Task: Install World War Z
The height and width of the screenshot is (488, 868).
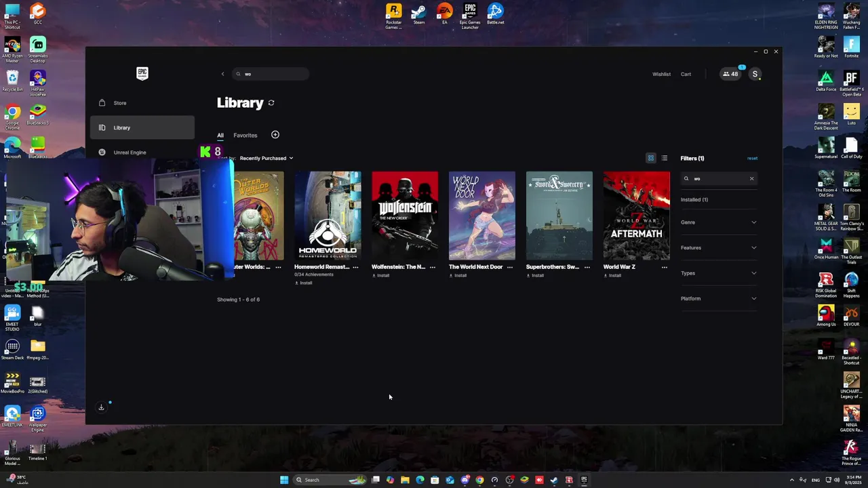Action: tap(613, 276)
